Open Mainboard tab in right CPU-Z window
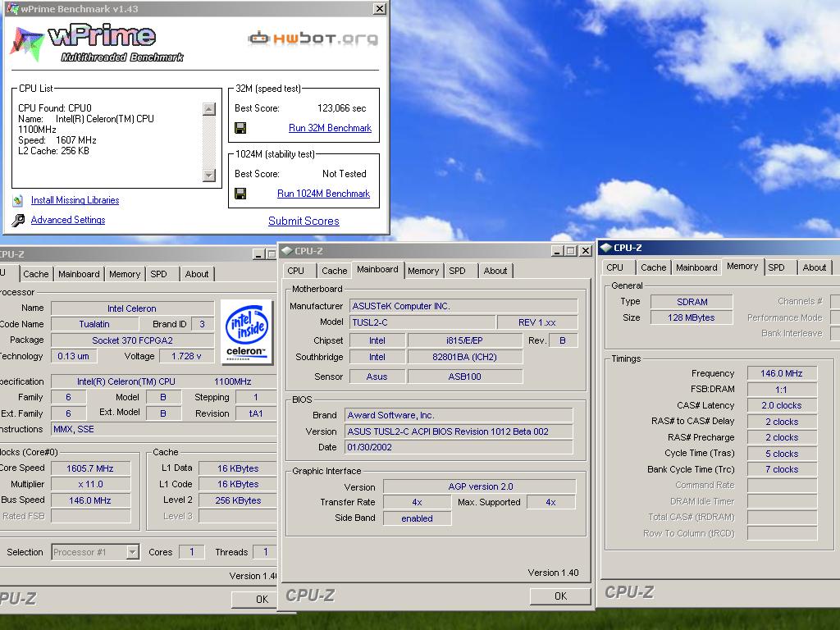Screen dimensions: 840x630 [x=696, y=267]
